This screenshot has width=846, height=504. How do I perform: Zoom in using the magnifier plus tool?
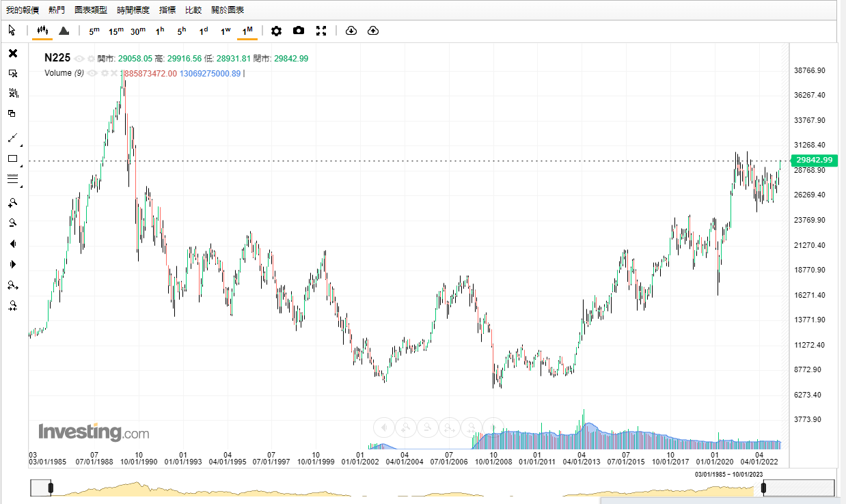12,203
